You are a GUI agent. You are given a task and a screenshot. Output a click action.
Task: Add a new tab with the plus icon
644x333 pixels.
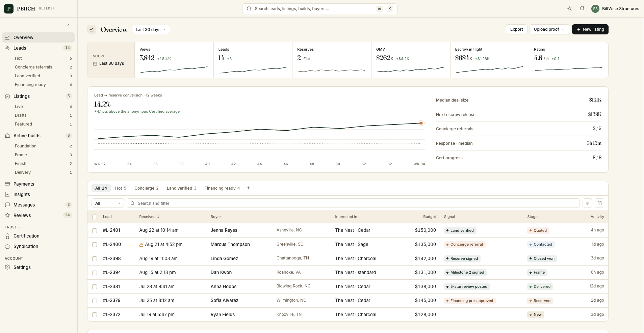pyautogui.click(x=248, y=188)
